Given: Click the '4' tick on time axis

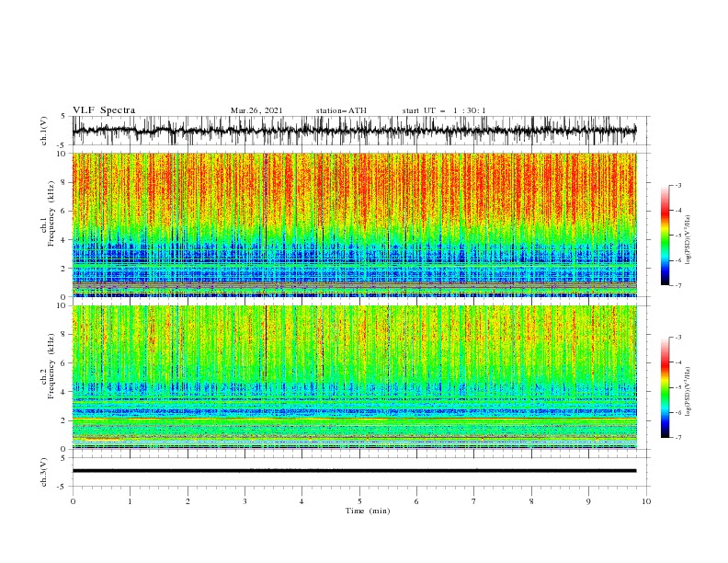Looking at the screenshot, I should click(301, 501).
